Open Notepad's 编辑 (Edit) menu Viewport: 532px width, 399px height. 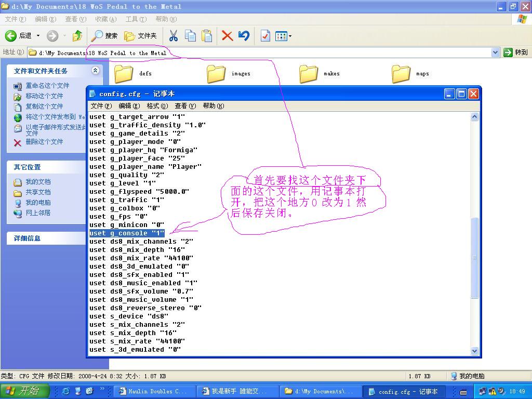coord(129,106)
